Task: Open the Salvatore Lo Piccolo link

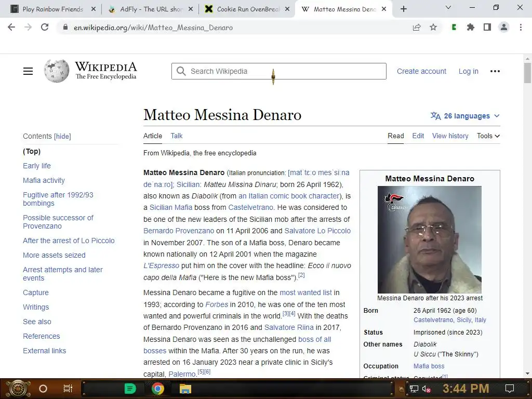Action: click(x=317, y=231)
